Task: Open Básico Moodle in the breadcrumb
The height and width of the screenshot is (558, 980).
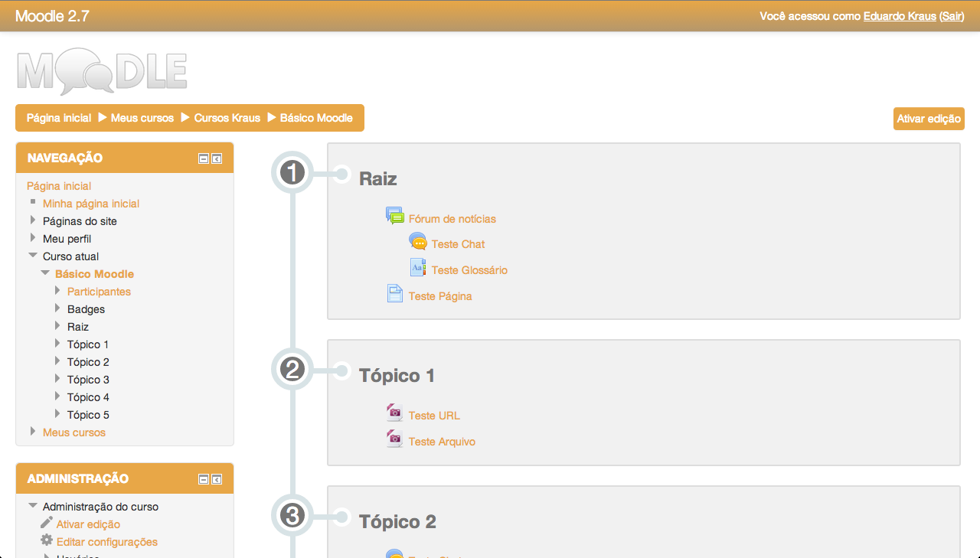Action: click(x=316, y=118)
